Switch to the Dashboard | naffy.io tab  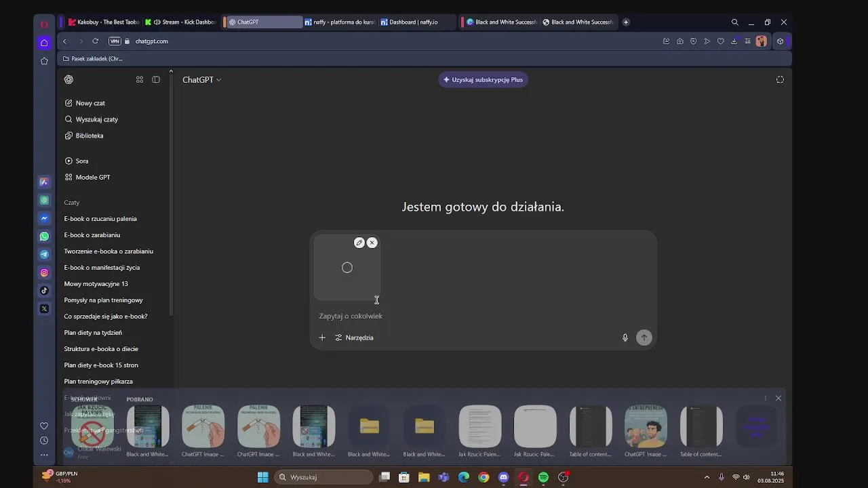pos(416,22)
